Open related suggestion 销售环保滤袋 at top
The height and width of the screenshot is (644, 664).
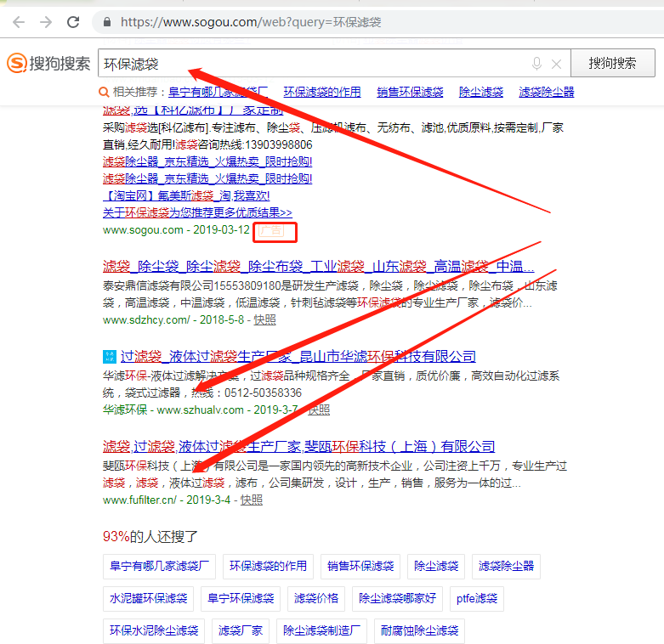click(410, 92)
